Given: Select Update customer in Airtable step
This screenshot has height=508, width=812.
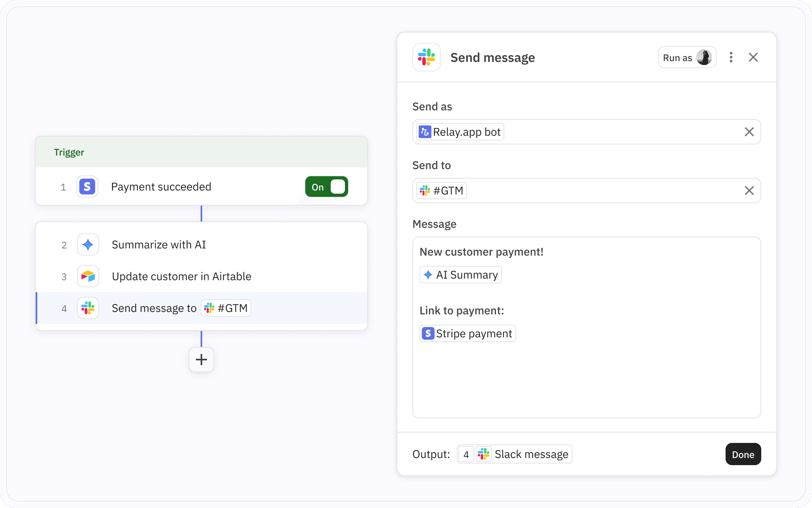Looking at the screenshot, I should [181, 276].
